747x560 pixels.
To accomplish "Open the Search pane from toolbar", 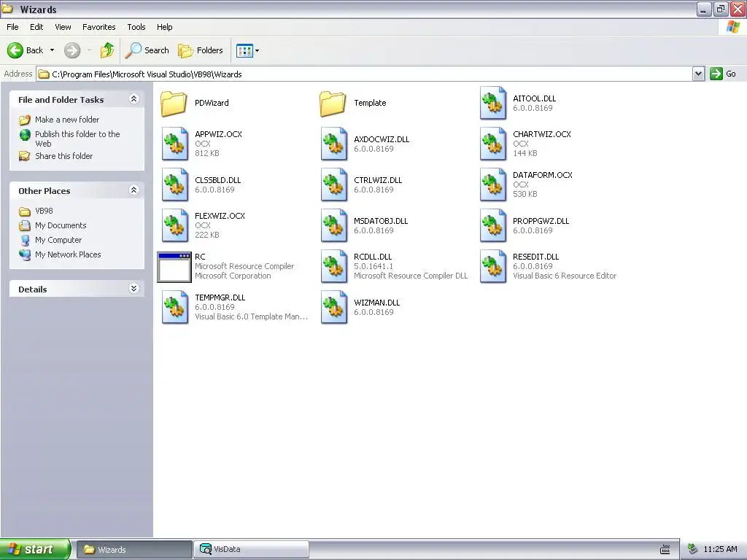I will [x=147, y=50].
